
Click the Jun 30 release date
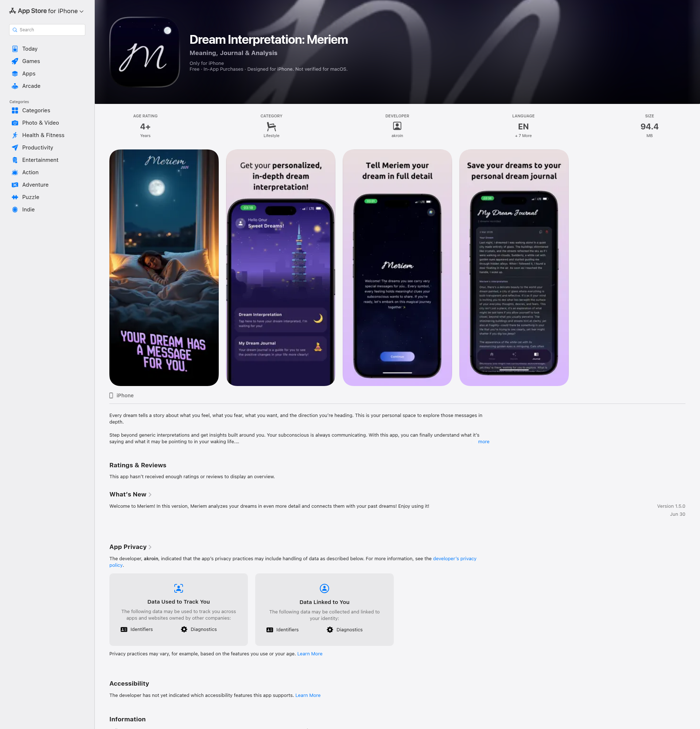pyautogui.click(x=677, y=514)
